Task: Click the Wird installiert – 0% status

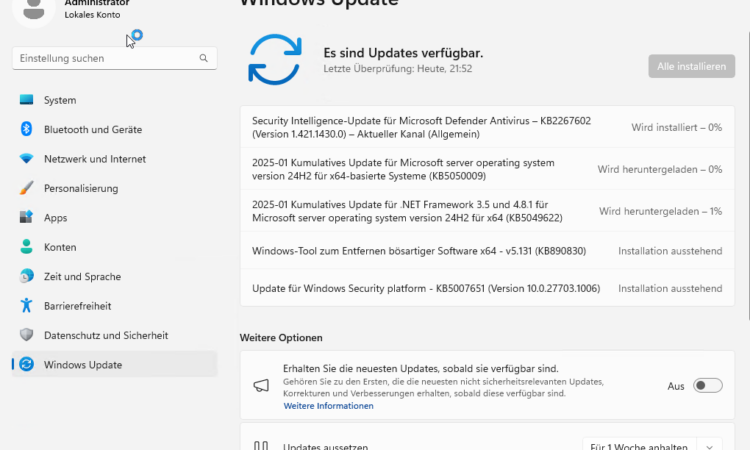Action: [676, 127]
